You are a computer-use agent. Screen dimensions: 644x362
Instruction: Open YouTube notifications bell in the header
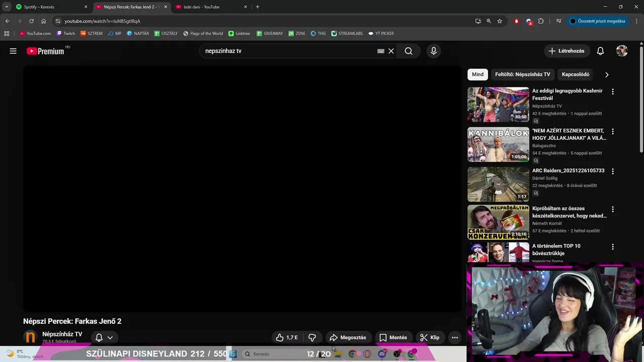(x=600, y=51)
